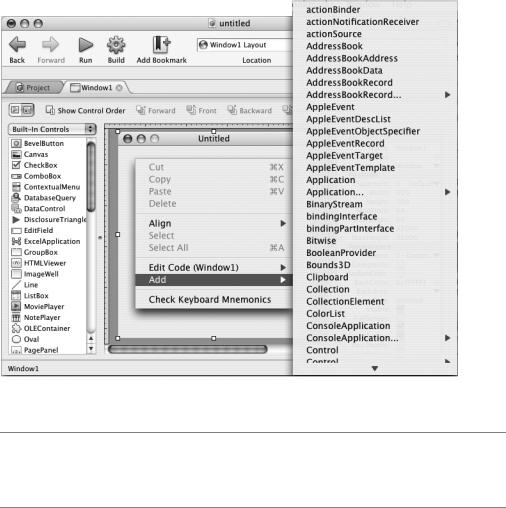Select the EditField control icon

coord(16,231)
